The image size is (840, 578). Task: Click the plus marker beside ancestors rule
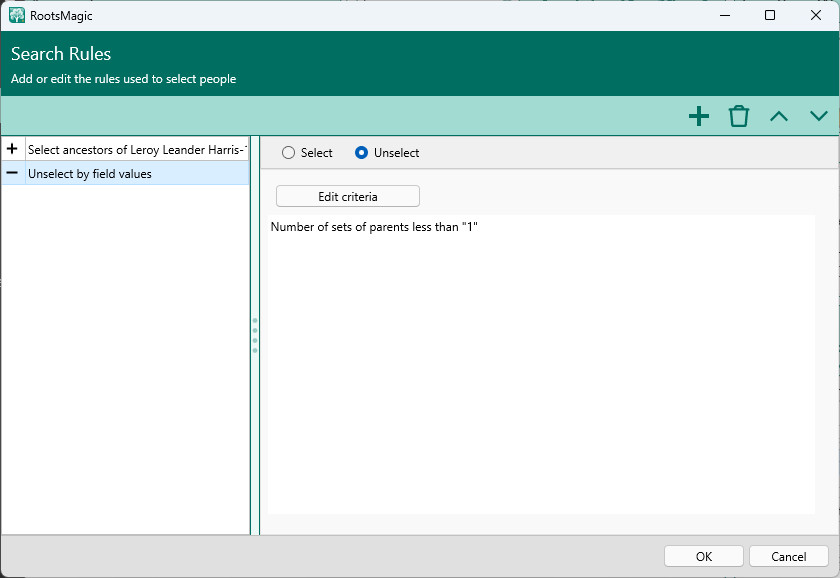(13, 149)
